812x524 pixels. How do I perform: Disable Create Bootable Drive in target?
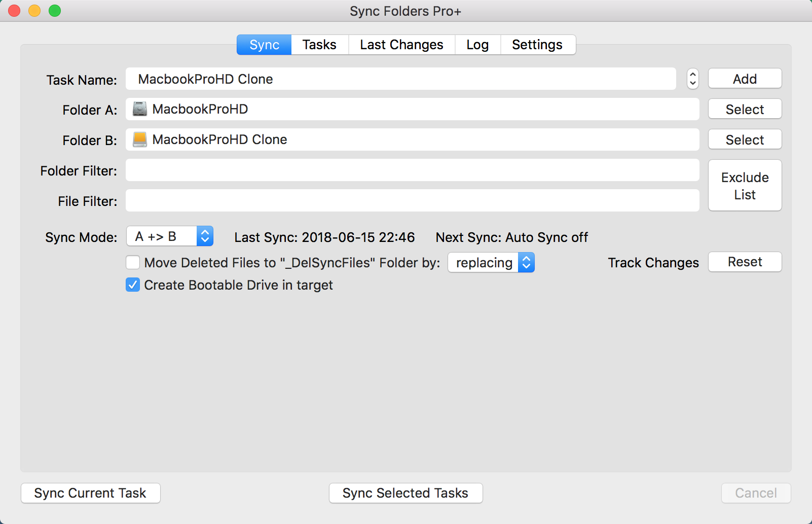point(132,285)
